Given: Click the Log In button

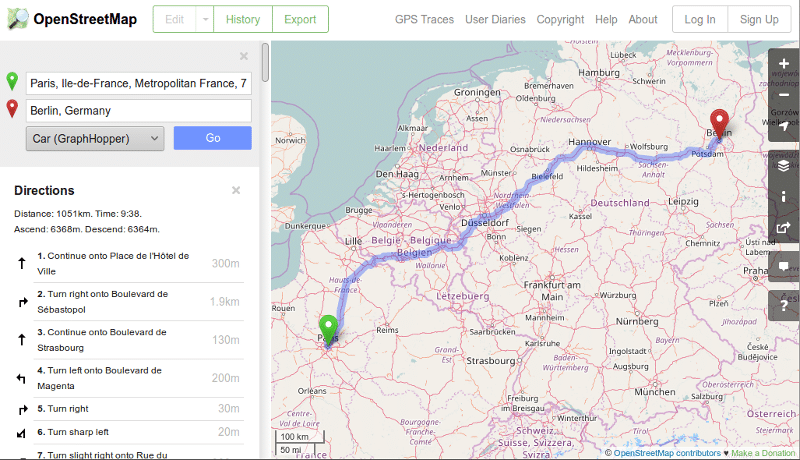Looking at the screenshot, I should tap(700, 19).
